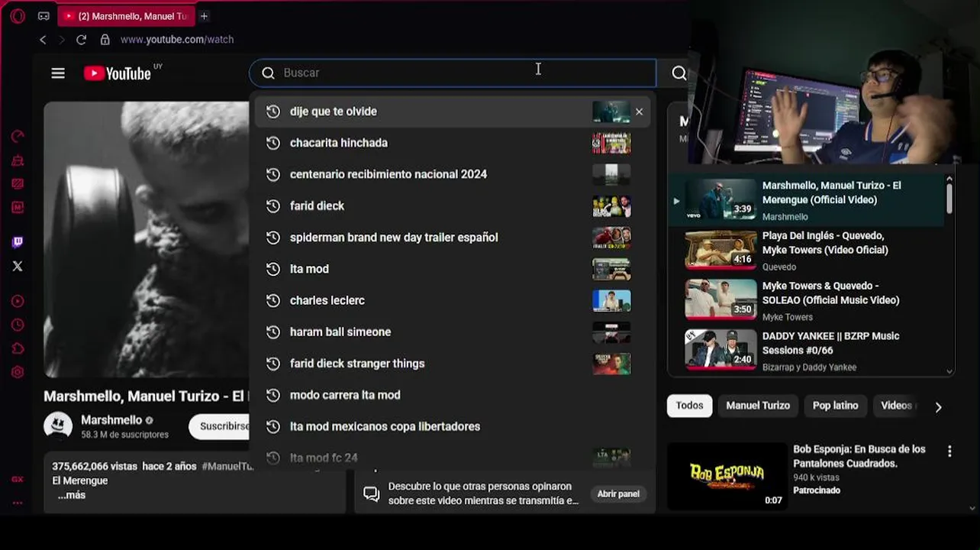This screenshot has width=980, height=550.
Task: Click the site padlock icon
Action: coord(105,40)
